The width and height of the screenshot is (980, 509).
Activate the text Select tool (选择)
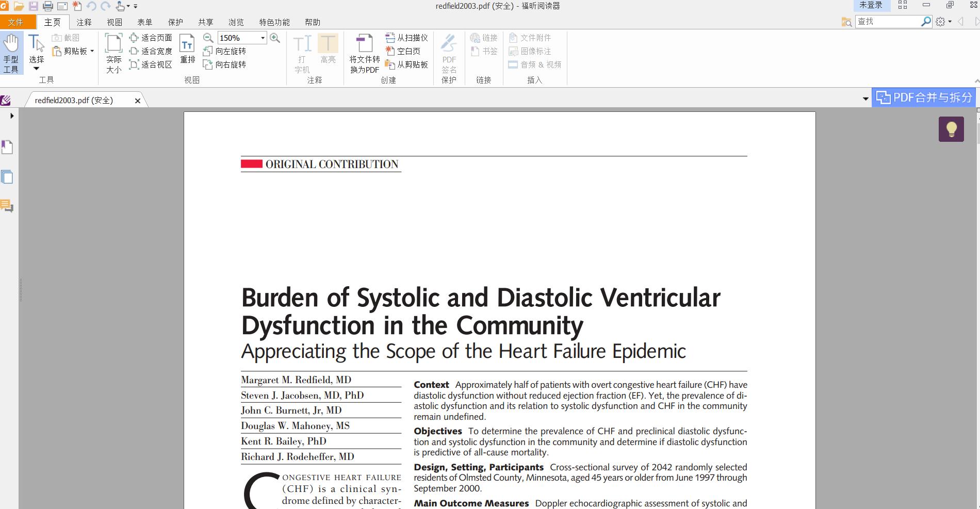pos(36,49)
